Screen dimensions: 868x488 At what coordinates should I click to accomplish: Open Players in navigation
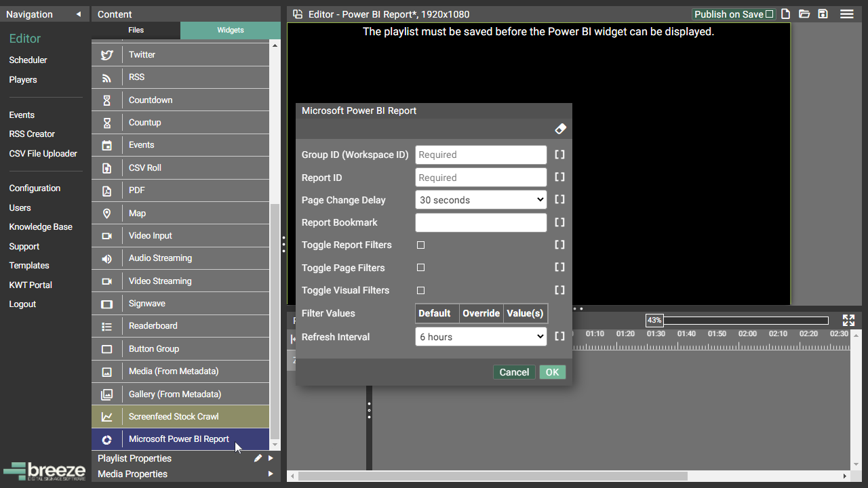tap(23, 80)
